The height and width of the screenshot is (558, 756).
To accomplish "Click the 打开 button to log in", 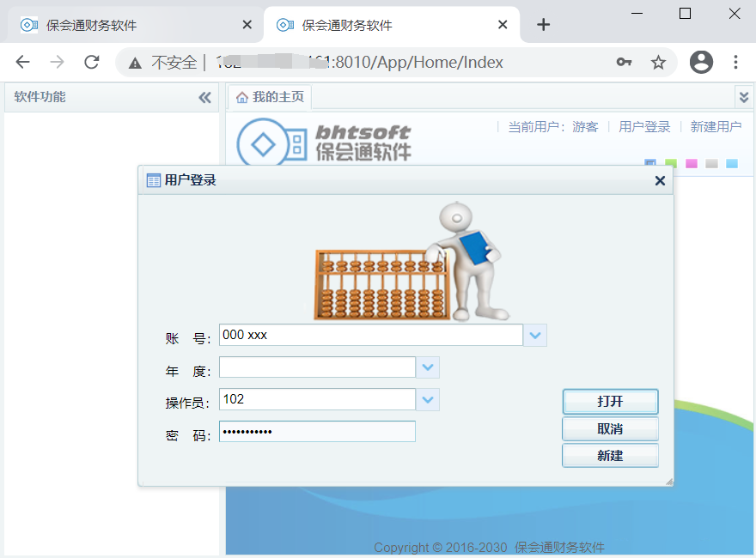I will click(x=610, y=401).
